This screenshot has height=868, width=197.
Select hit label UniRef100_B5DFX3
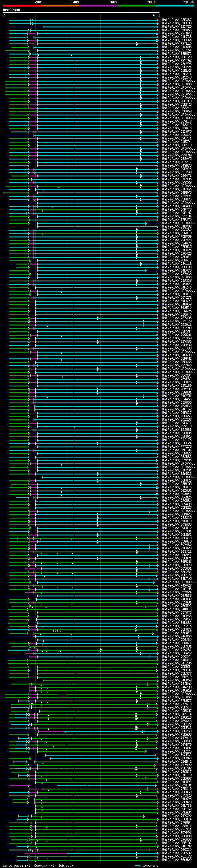(176, 104)
